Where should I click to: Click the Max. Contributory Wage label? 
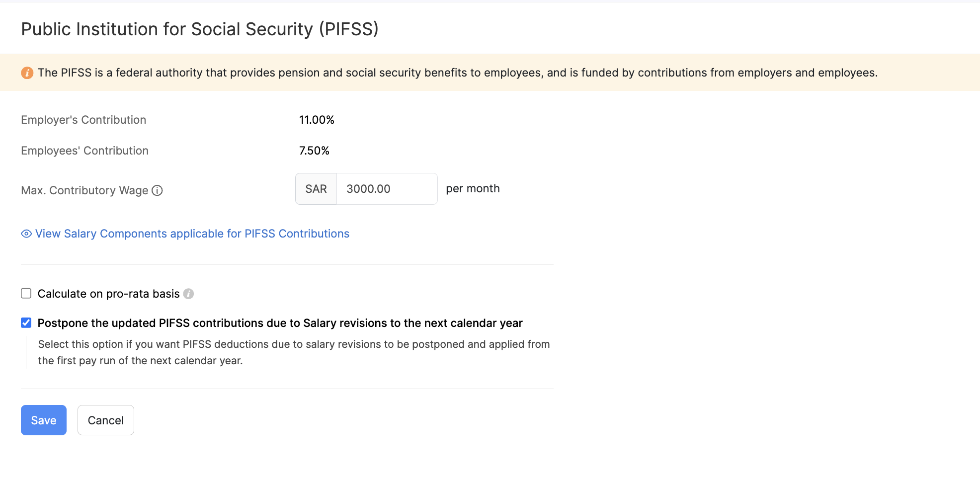pos(84,190)
